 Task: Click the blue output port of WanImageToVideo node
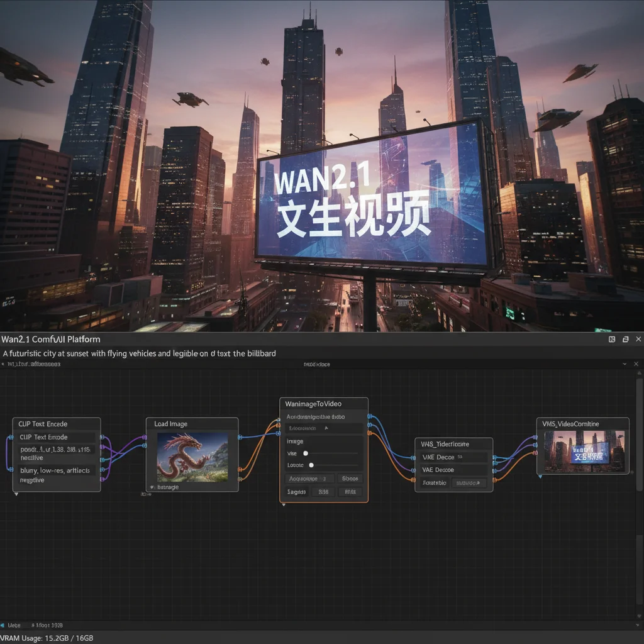coord(369,417)
